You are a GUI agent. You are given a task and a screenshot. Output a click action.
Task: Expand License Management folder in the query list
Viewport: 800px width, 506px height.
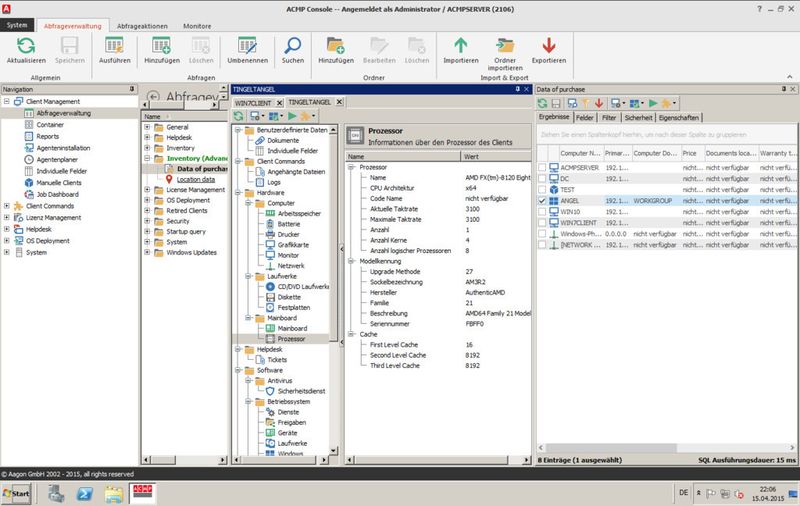tap(147, 190)
